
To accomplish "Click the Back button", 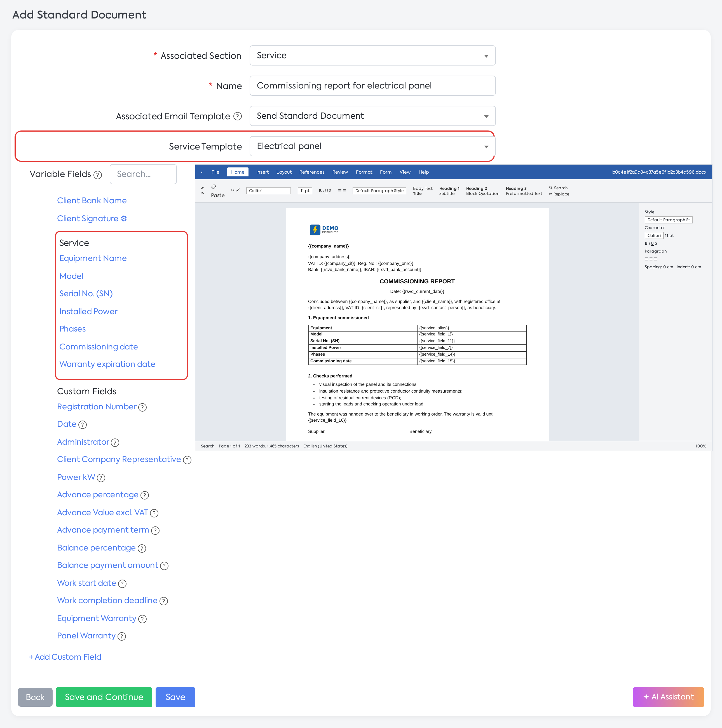I will (x=35, y=697).
